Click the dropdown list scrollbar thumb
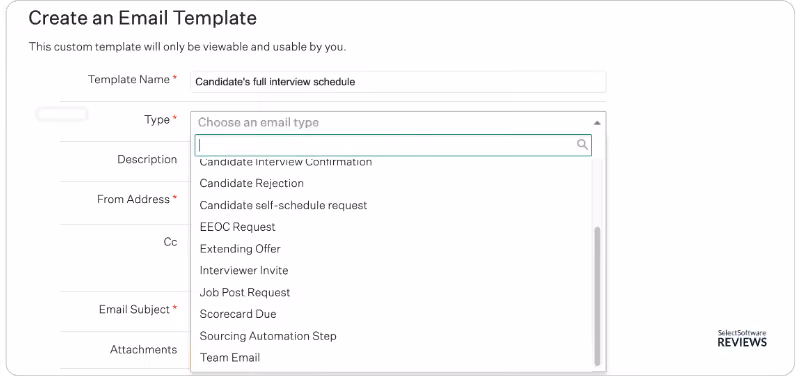The image size is (800, 380). click(x=597, y=296)
